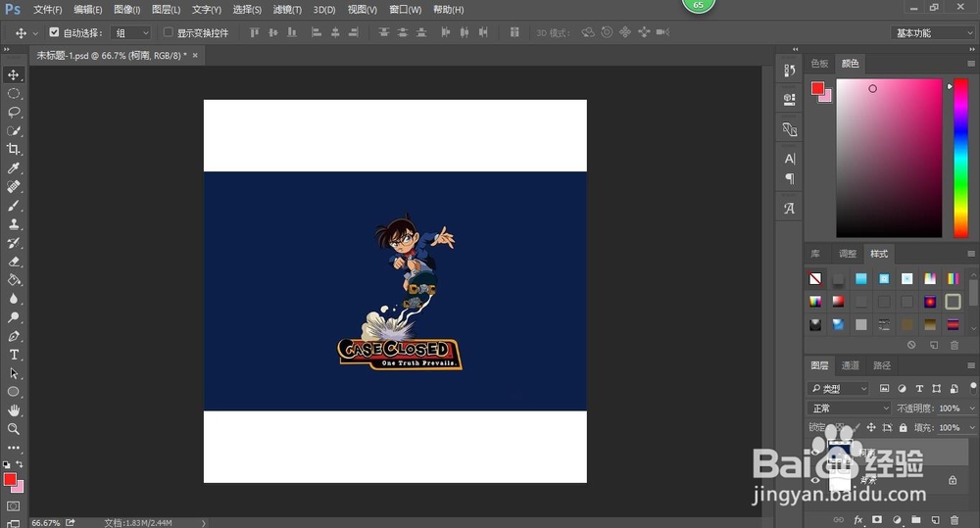Screen dimensions: 980x528
Task: Switch to the 路径 tab
Action: tap(882, 365)
